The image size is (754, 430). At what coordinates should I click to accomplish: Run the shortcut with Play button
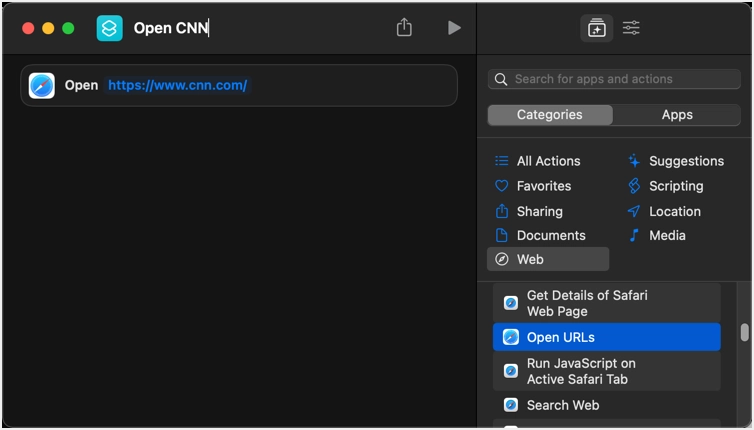[454, 28]
